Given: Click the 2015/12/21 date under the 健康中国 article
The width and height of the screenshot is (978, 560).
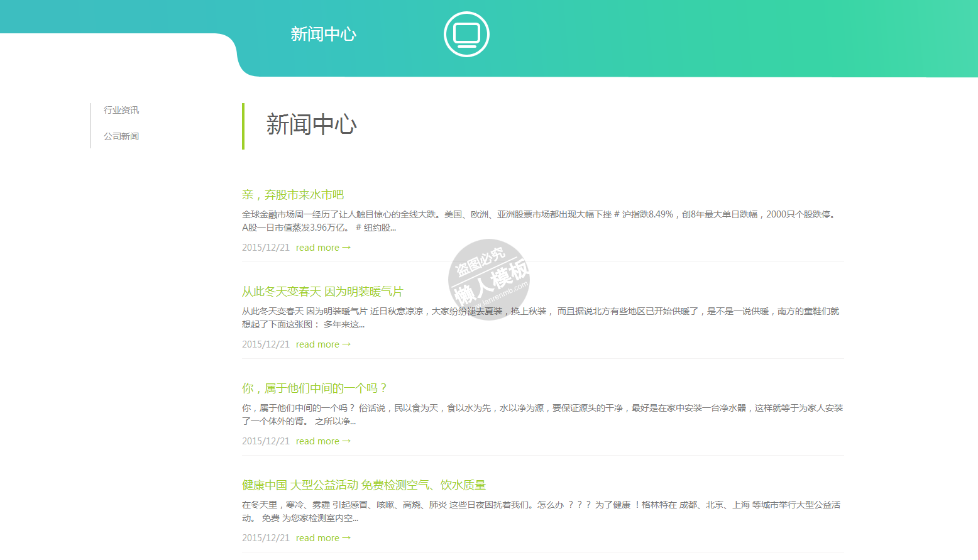Looking at the screenshot, I should click(266, 538).
